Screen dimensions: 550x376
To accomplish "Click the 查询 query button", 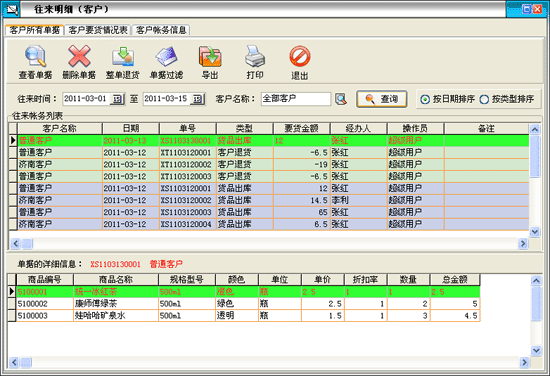I will tap(382, 99).
